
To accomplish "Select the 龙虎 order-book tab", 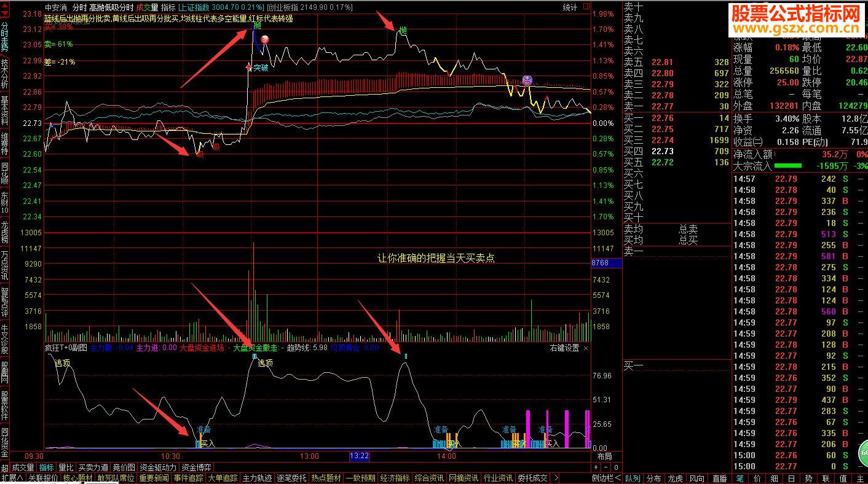I will click(x=676, y=478).
